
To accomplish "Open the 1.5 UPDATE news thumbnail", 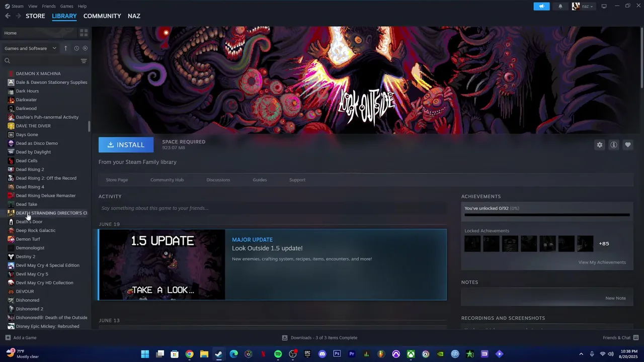I will coord(162,265).
